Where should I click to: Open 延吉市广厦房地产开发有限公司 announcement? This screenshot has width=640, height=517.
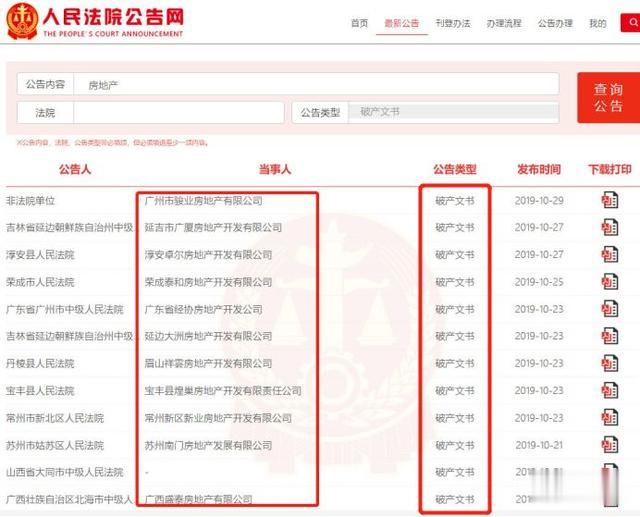213,227
